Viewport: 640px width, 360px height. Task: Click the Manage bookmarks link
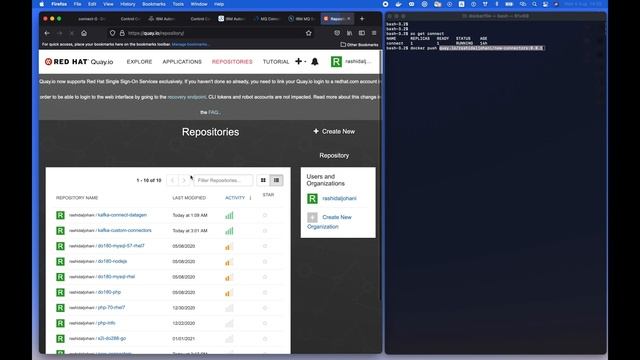(190, 44)
